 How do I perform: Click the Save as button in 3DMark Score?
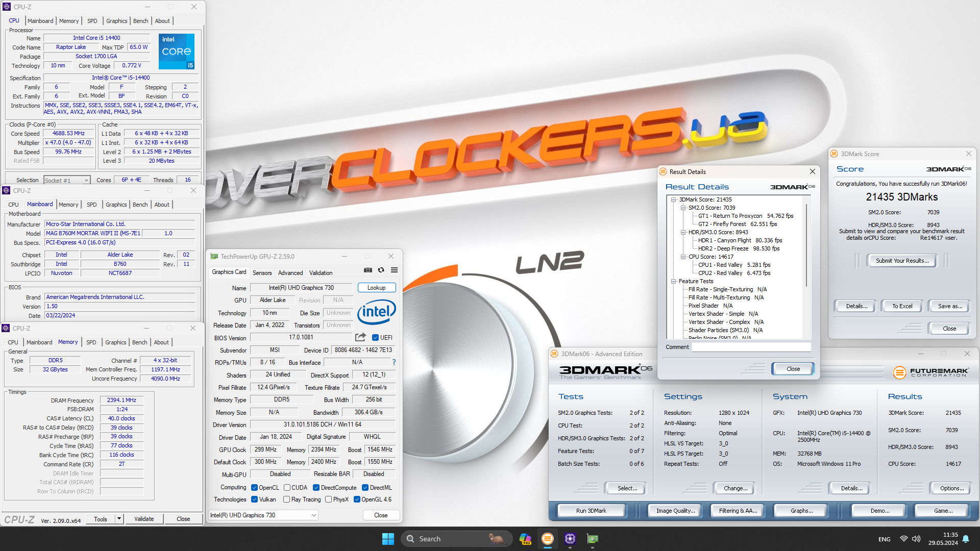pyautogui.click(x=950, y=306)
